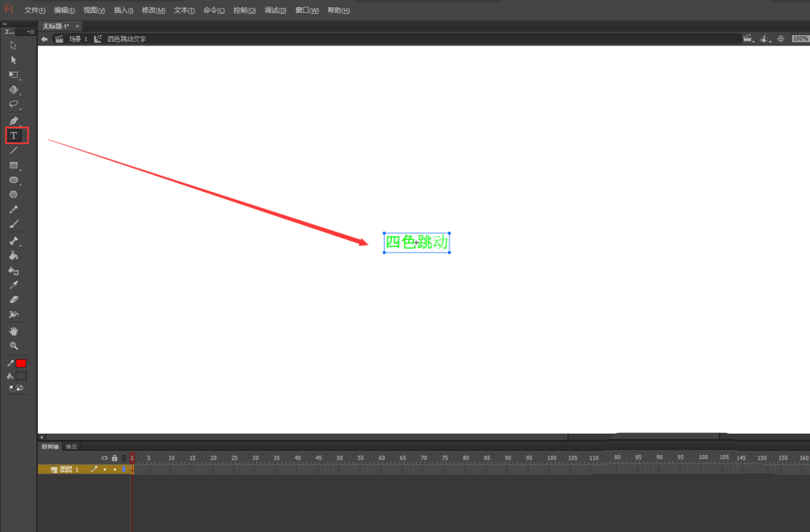This screenshot has width=810, height=532.
Task: Open the 插入 menu
Action: tap(123, 11)
